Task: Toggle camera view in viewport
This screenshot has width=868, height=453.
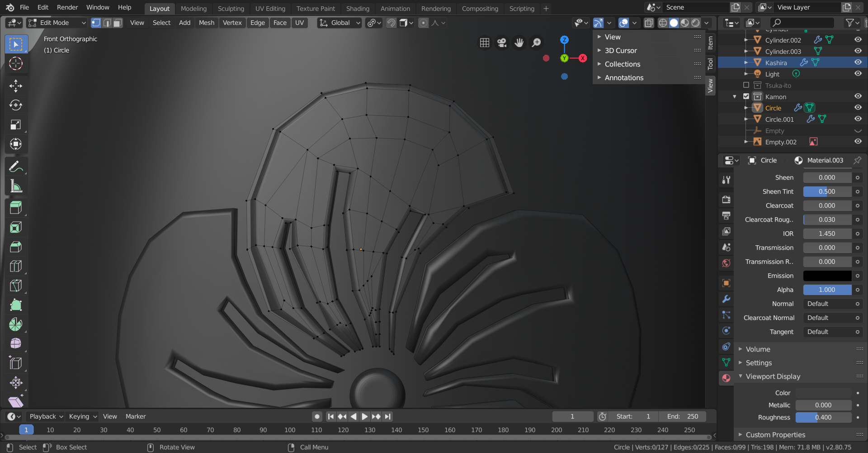Action: pos(502,43)
